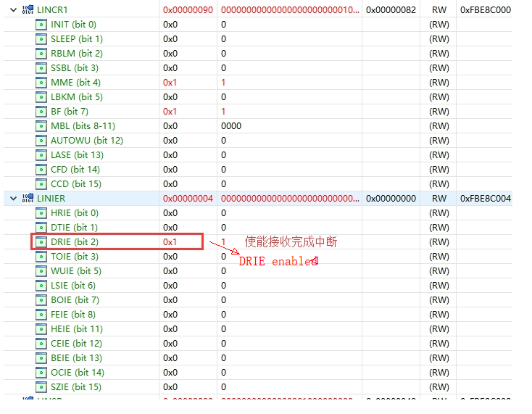Click the LINIER binary value field
Screen dimensions: 532x414
pyautogui.click(x=290, y=198)
